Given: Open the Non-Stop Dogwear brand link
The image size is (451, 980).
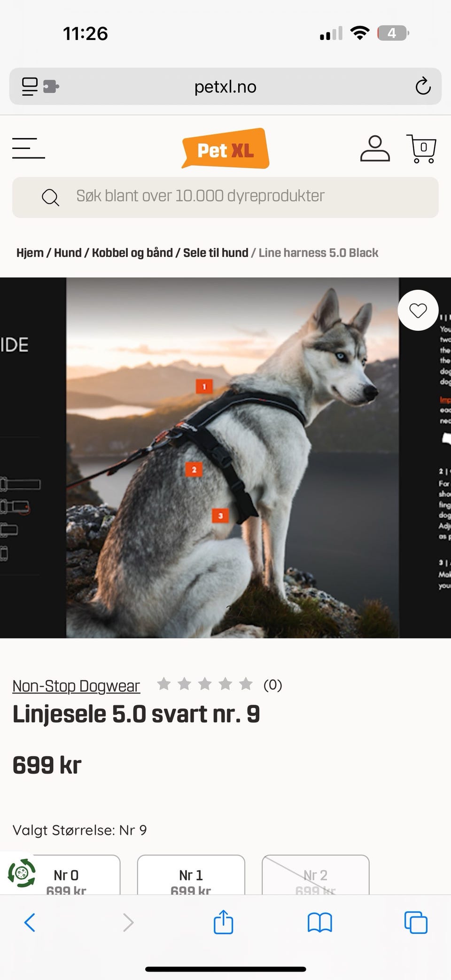Looking at the screenshot, I should coord(76,686).
